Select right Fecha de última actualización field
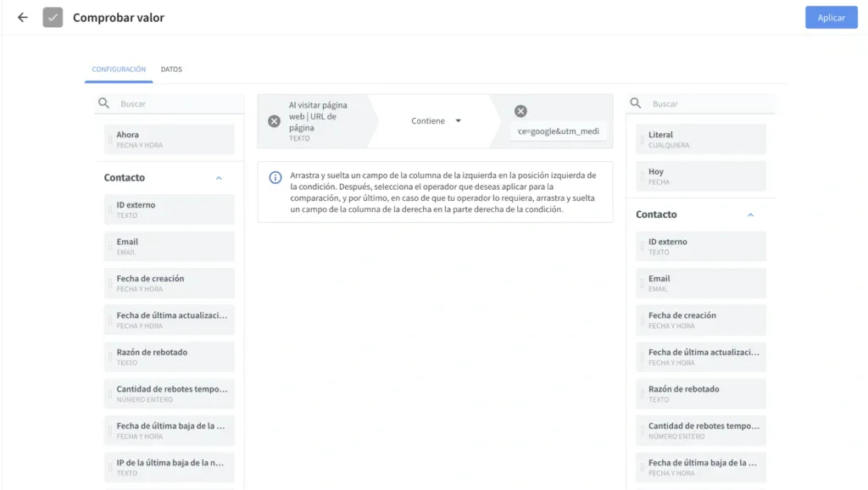The image size is (868, 490). pos(701,357)
